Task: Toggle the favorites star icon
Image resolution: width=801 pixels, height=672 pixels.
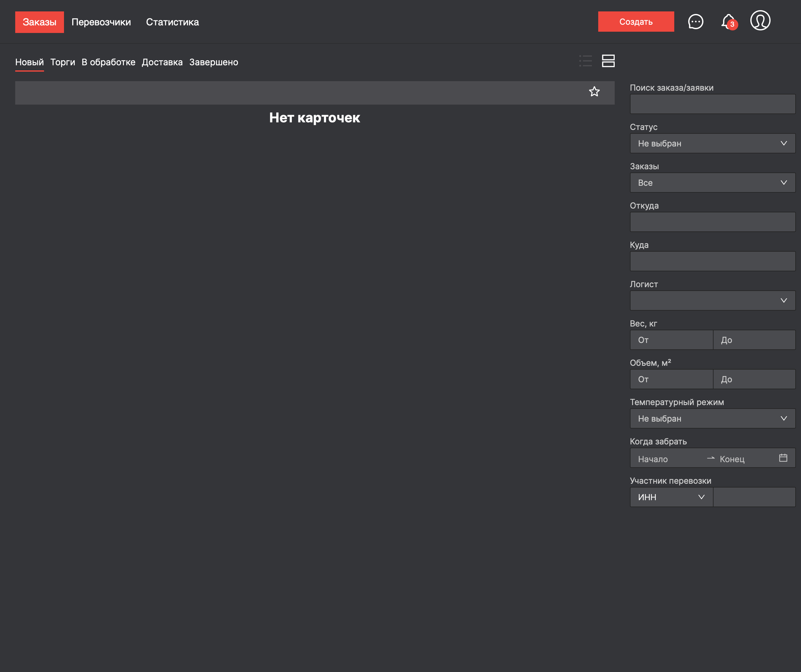Action: (594, 92)
